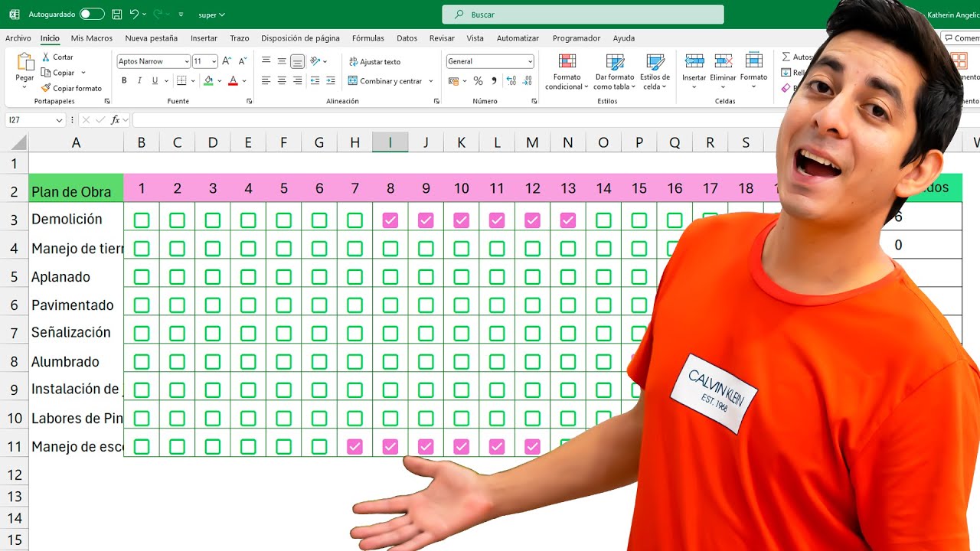Uncheck row 11 checkbox in column H
Screen dimensions: 980x551
pyautogui.click(x=354, y=447)
